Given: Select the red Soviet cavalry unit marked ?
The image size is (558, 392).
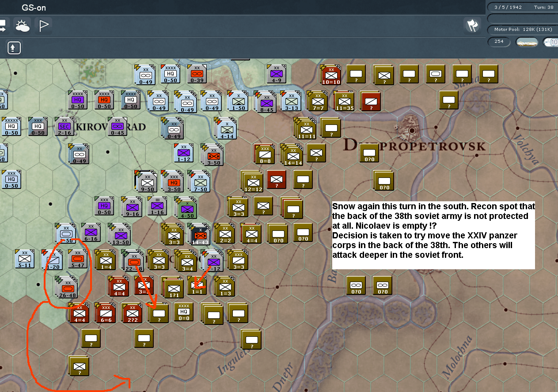Looking at the screenshot, I should [371, 102].
